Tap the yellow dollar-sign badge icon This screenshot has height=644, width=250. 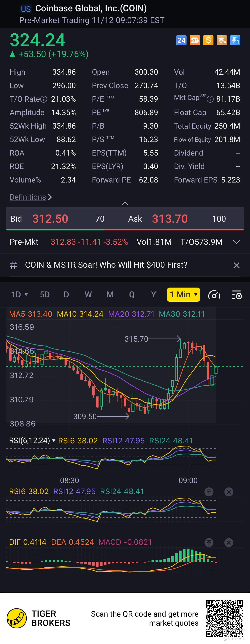208,40
